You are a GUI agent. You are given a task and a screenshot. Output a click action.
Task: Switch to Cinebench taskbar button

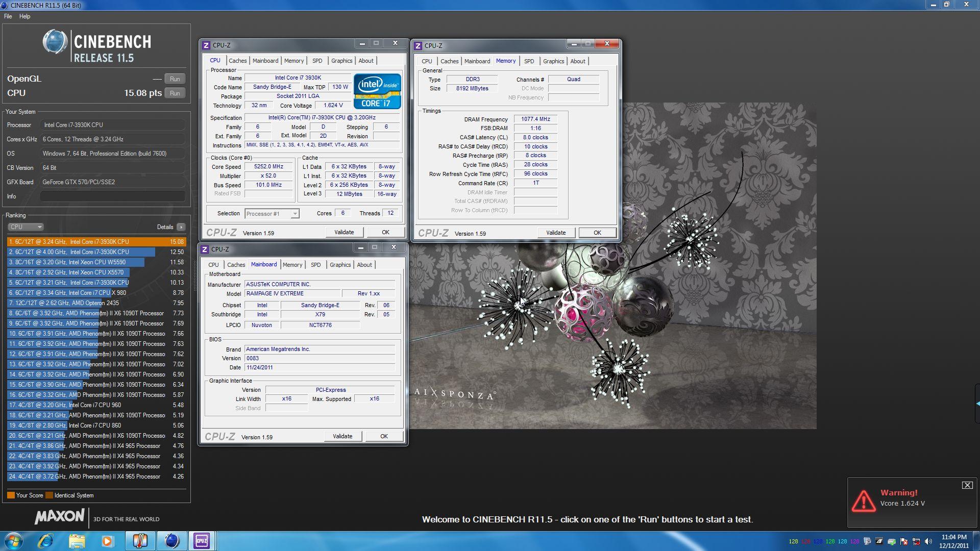[x=171, y=541]
